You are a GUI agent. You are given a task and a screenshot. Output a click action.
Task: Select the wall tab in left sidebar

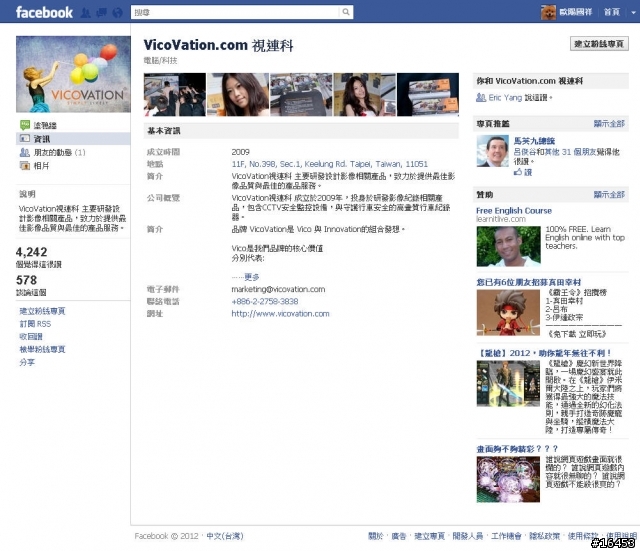pos(45,125)
